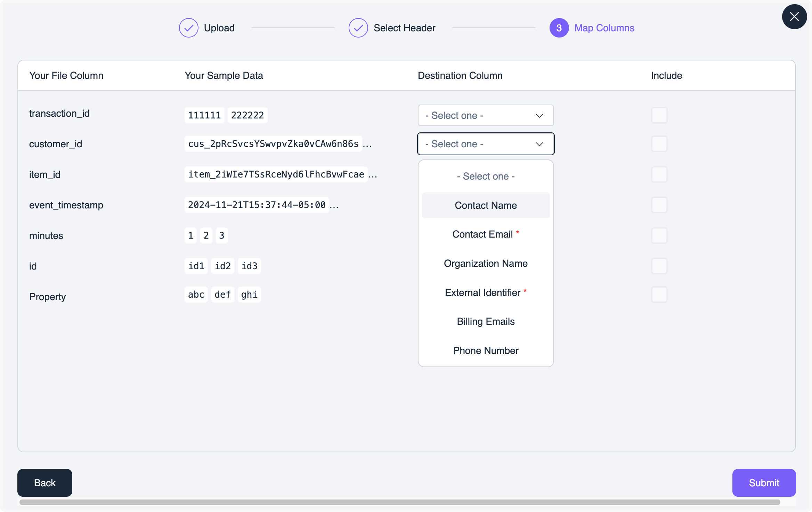Pick Organization Name in dropdown list
812x512 pixels.
point(486,264)
